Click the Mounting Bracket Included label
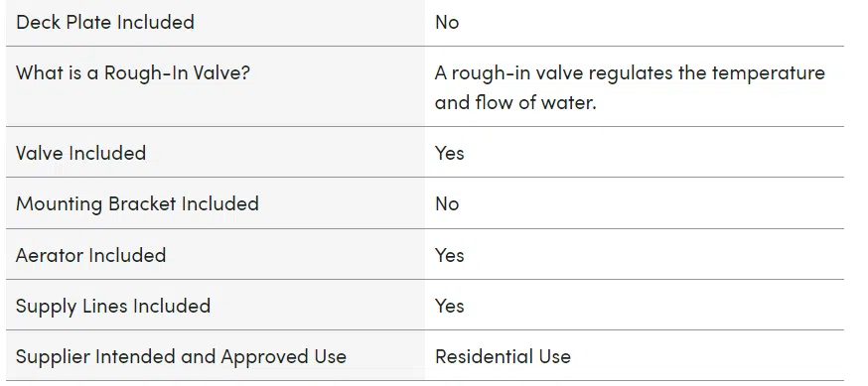Screen dimensions: 868x386 [x=137, y=203]
